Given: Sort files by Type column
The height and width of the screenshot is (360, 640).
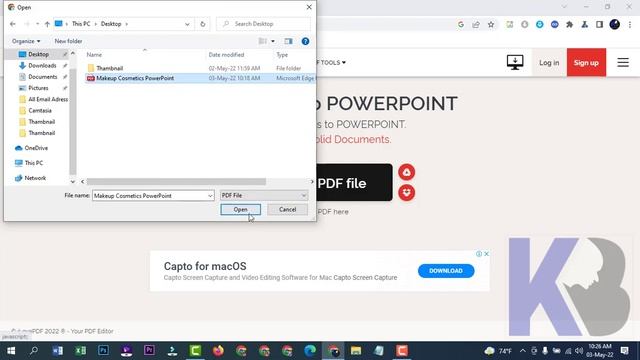Looking at the screenshot, I should 282,55.
